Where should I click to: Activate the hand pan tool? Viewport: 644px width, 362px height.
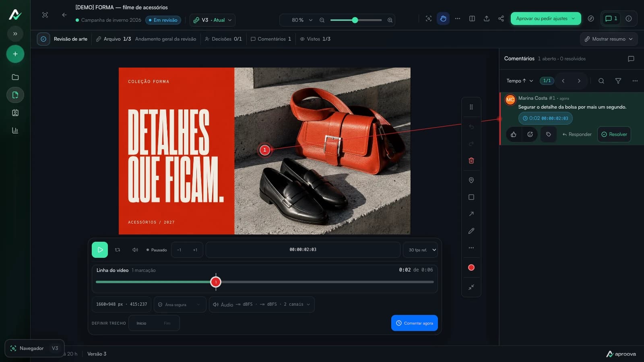(x=443, y=19)
